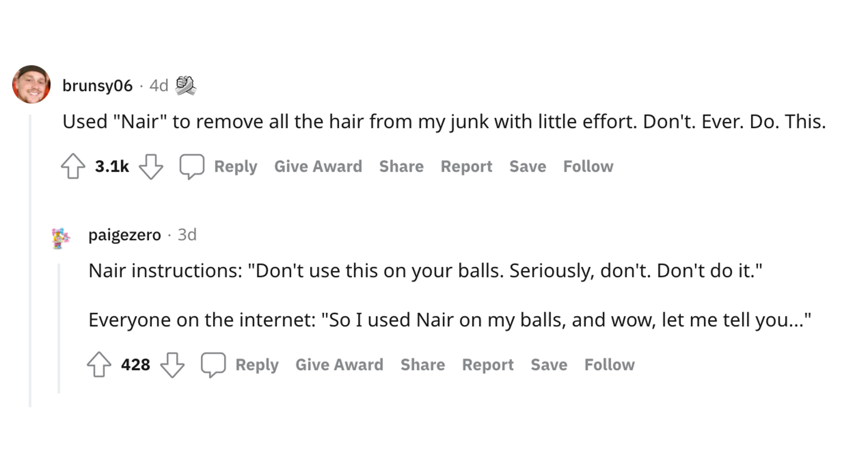This screenshot has height=456, width=868.
Task: Save paigezero's reply
Action: point(549,365)
